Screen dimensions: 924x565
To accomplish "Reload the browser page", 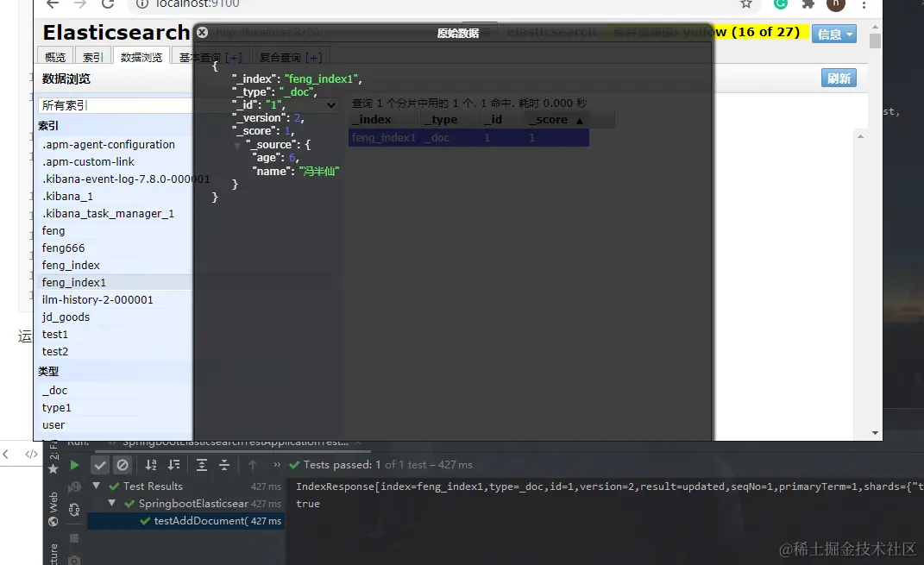I will pos(107,3).
